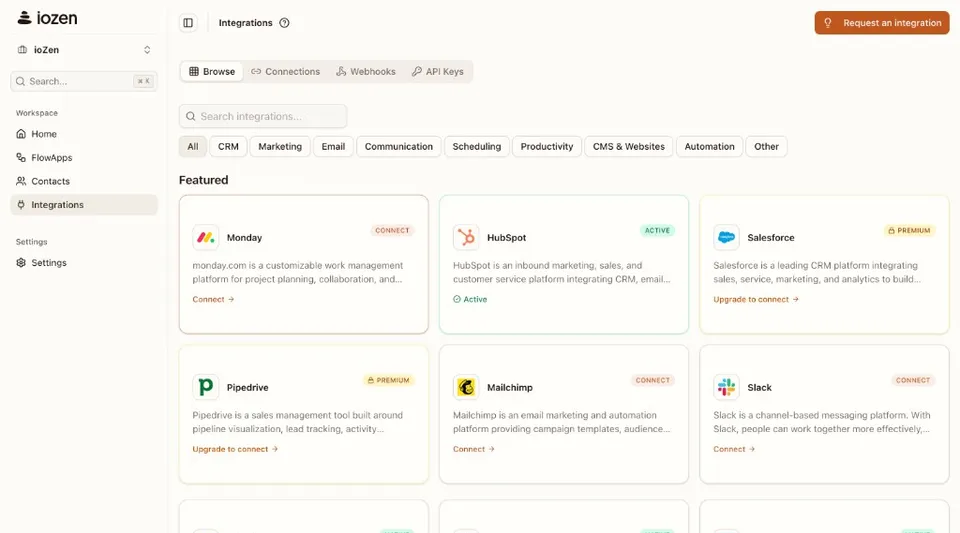Click the Connect link on Mailchimp card
960x533 pixels.
(x=473, y=449)
